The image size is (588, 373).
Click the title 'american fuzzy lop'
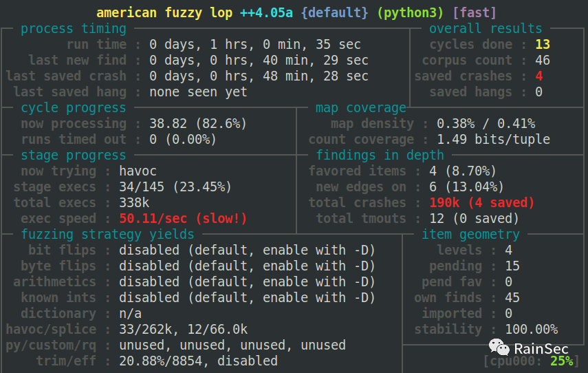pyautogui.click(x=164, y=13)
